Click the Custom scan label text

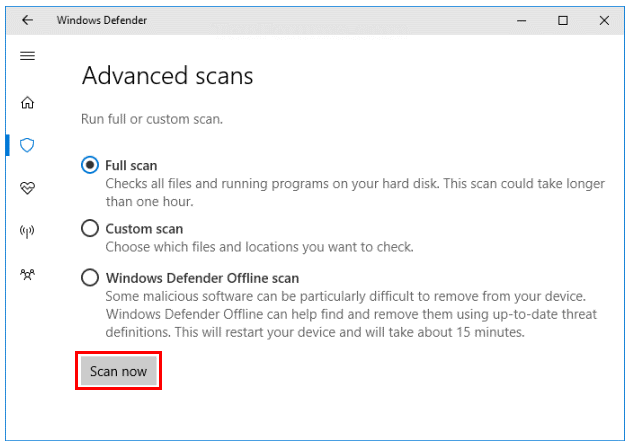click(x=144, y=229)
